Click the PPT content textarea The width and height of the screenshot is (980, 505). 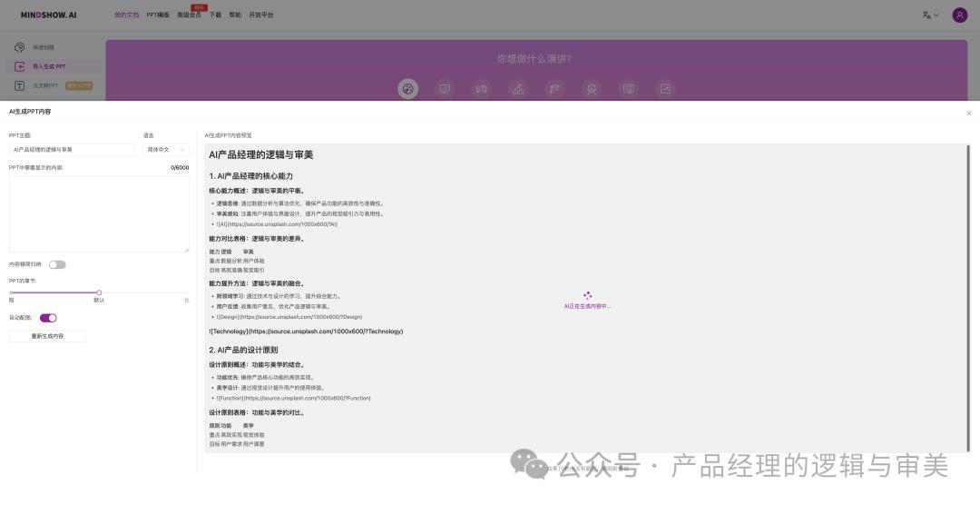click(x=99, y=214)
